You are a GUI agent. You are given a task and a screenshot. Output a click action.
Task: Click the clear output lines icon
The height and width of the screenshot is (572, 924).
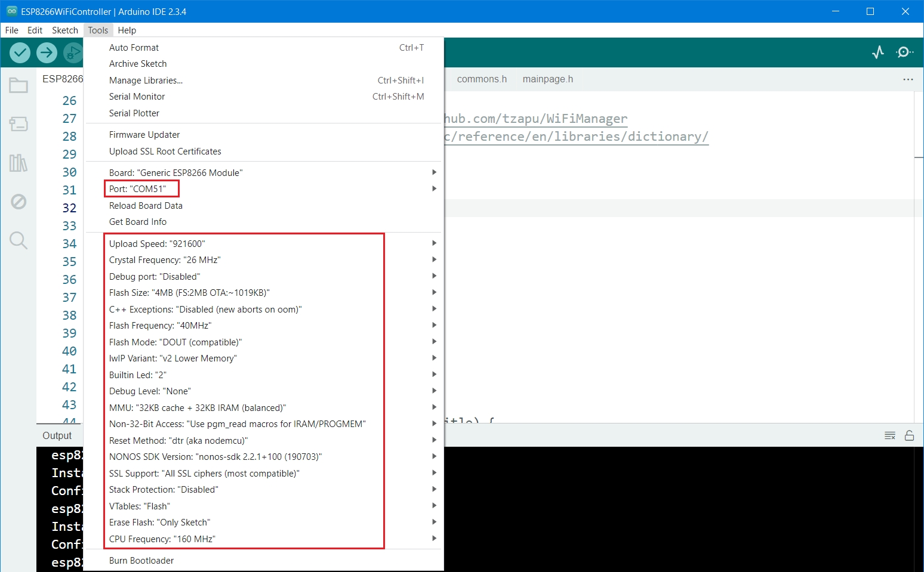[x=889, y=435]
